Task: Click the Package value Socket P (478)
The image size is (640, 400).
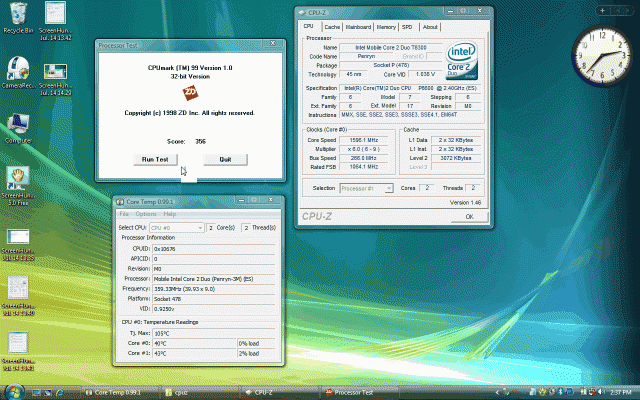Action: (391, 65)
